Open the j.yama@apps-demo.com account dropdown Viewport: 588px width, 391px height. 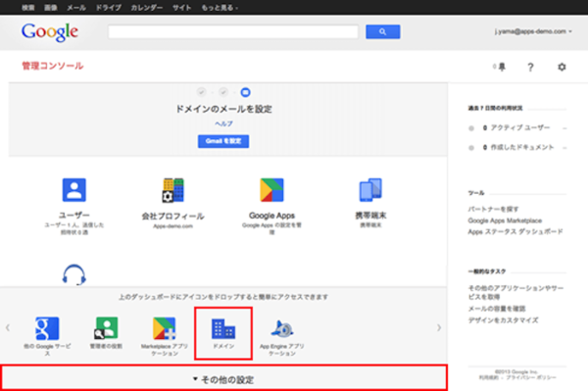click(x=533, y=31)
